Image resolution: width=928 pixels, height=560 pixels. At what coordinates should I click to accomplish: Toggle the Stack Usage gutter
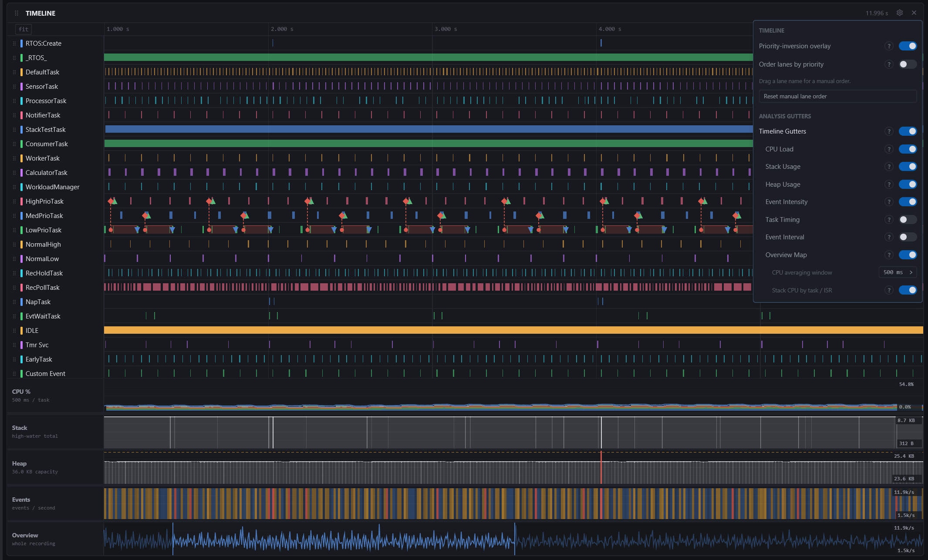tap(908, 167)
